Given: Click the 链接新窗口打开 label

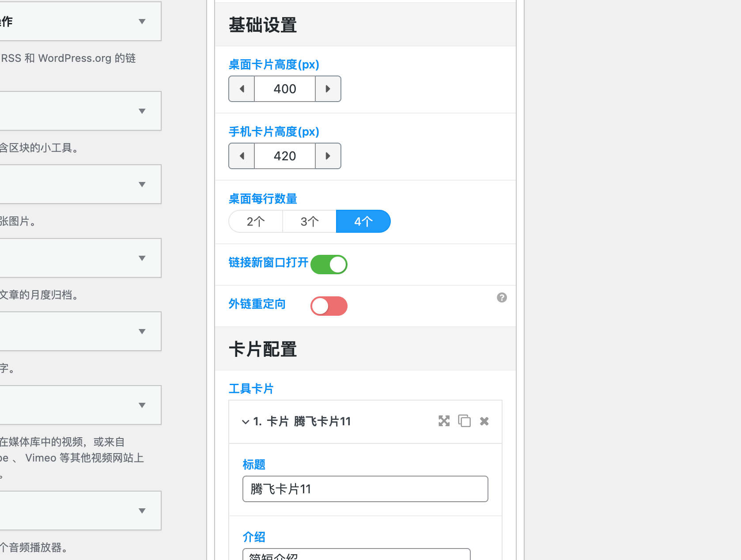Looking at the screenshot, I should tap(268, 262).
